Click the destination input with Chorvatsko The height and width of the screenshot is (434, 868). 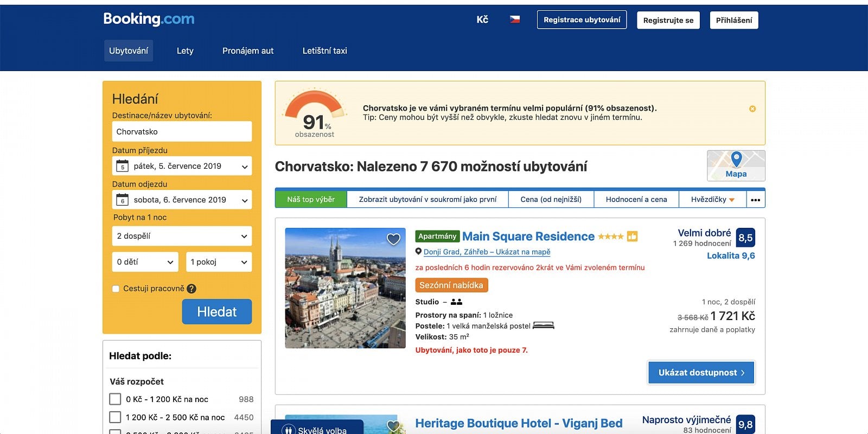182,132
